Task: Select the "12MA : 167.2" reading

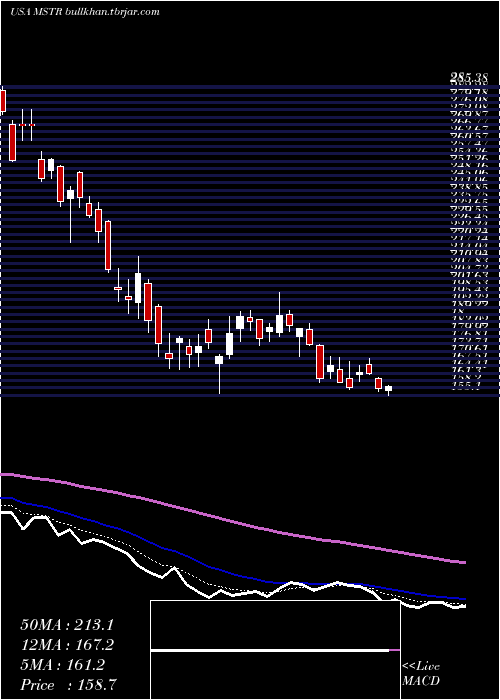Action: [67, 645]
